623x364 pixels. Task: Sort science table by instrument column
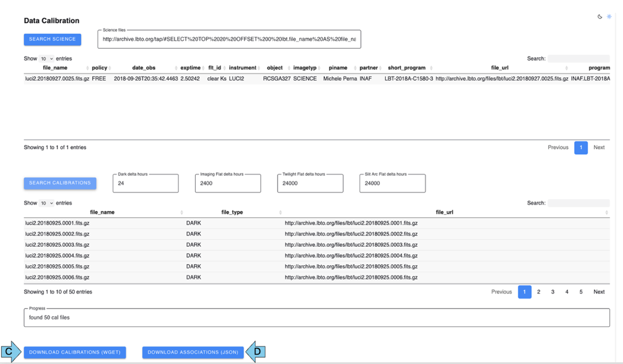tap(243, 68)
